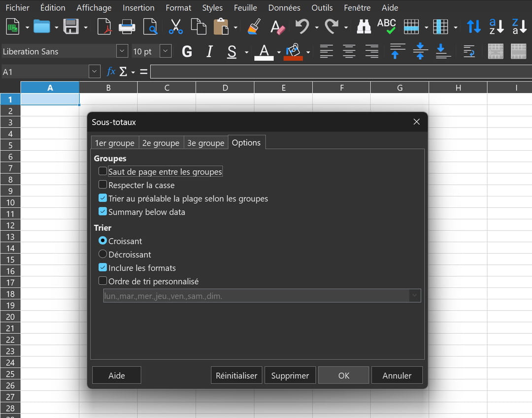Open the A1 Name Box dropdown arrow
532x418 pixels.
pyautogui.click(x=95, y=72)
